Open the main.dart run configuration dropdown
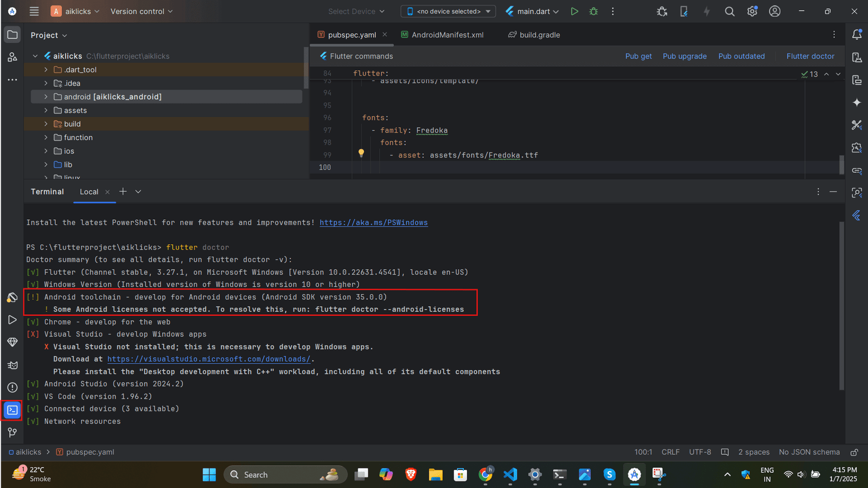 click(x=532, y=11)
